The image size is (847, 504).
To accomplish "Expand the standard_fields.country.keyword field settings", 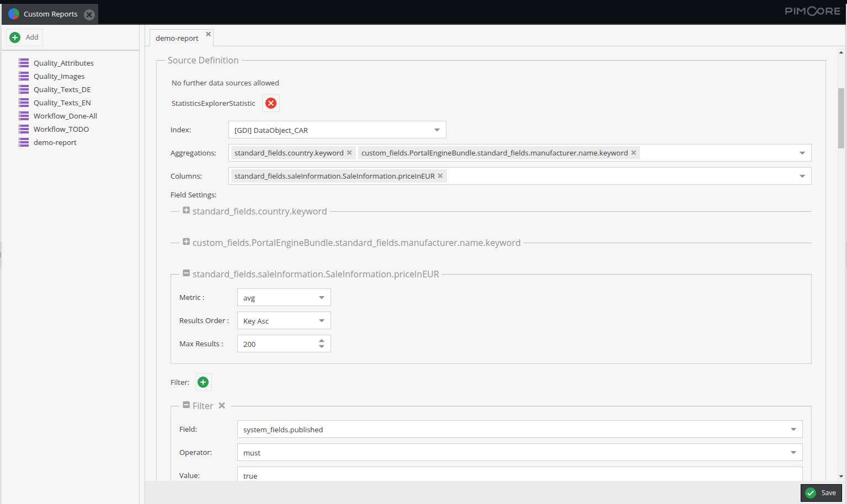I will [186, 210].
